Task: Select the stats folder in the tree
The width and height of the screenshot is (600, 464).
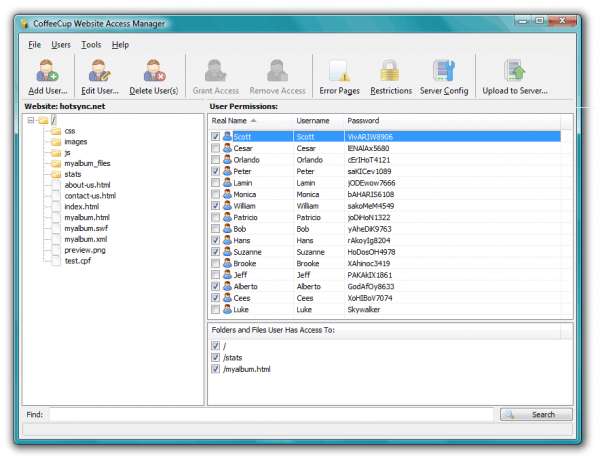Action: pos(74,174)
